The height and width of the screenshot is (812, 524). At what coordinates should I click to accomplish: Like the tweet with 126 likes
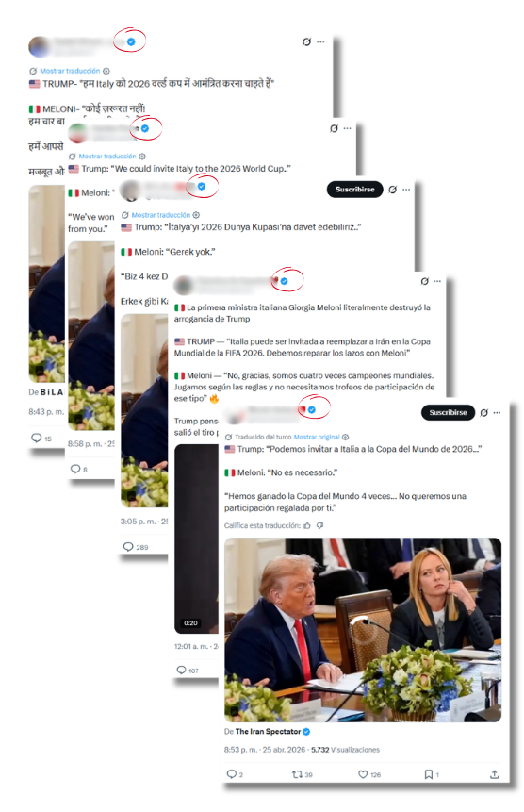click(363, 774)
